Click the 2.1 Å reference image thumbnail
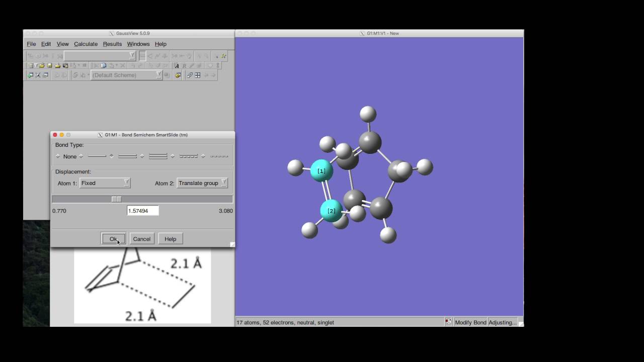 pyautogui.click(x=142, y=286)
